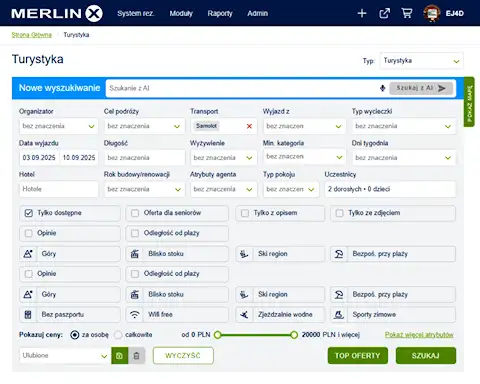Click the microphone icon in AI search
The image size is (480, 384).
pyautogui.click(x=382, y=88)
